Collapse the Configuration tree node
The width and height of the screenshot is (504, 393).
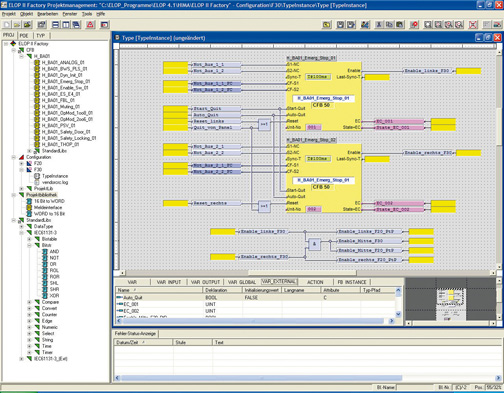14,157
